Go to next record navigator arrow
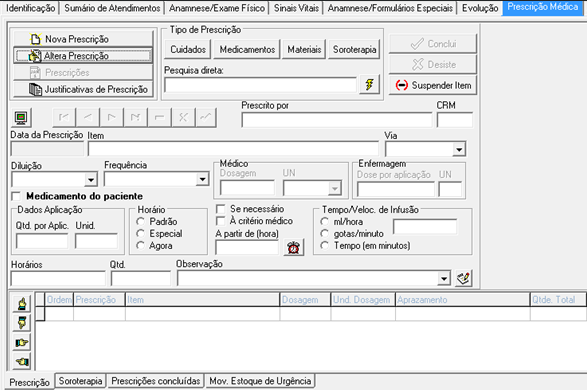The width and height of the screenshot is (587, 390). click(x=112, y=118)
